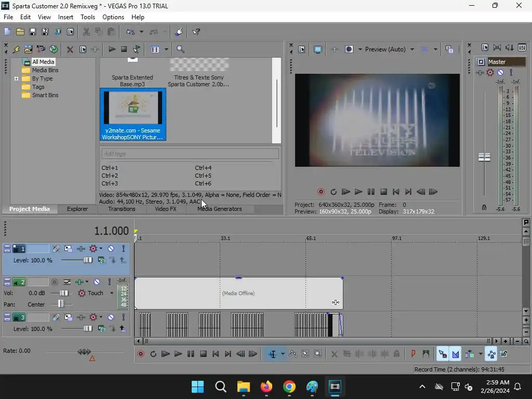Image resolution: width=532 pixels, height=399 pixels.
Task: Open Windows Search from the taskbar
Action: (x=220, y=387)
